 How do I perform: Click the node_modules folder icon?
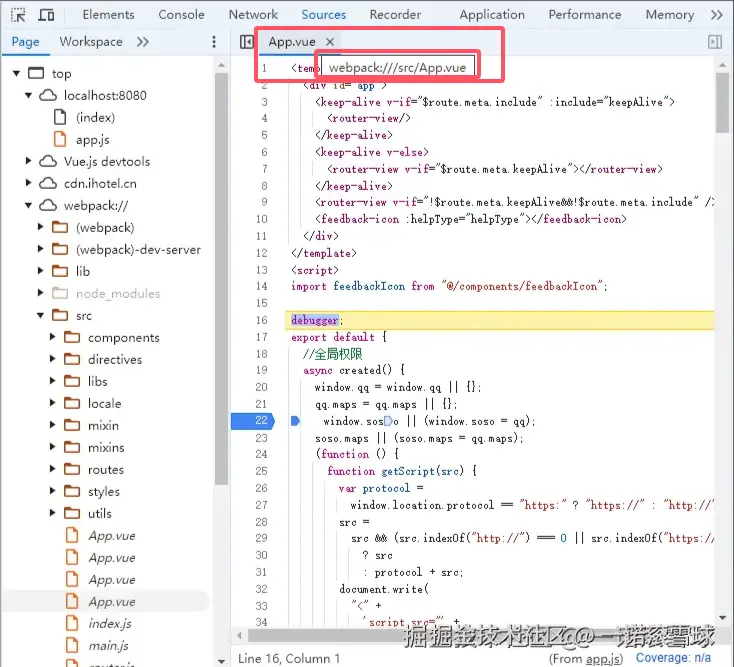60,293
